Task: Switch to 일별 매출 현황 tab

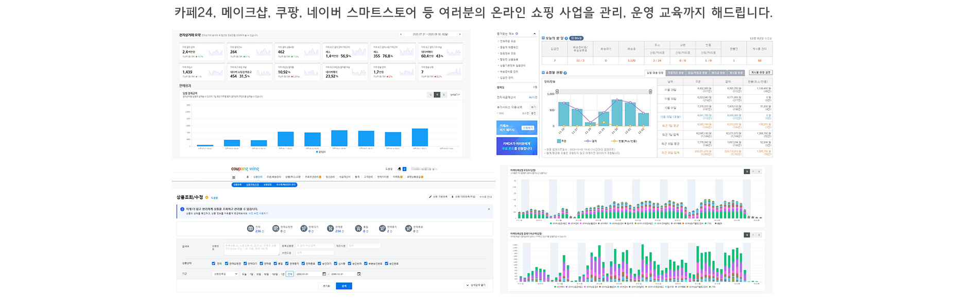Action: (x=655, y=73)
